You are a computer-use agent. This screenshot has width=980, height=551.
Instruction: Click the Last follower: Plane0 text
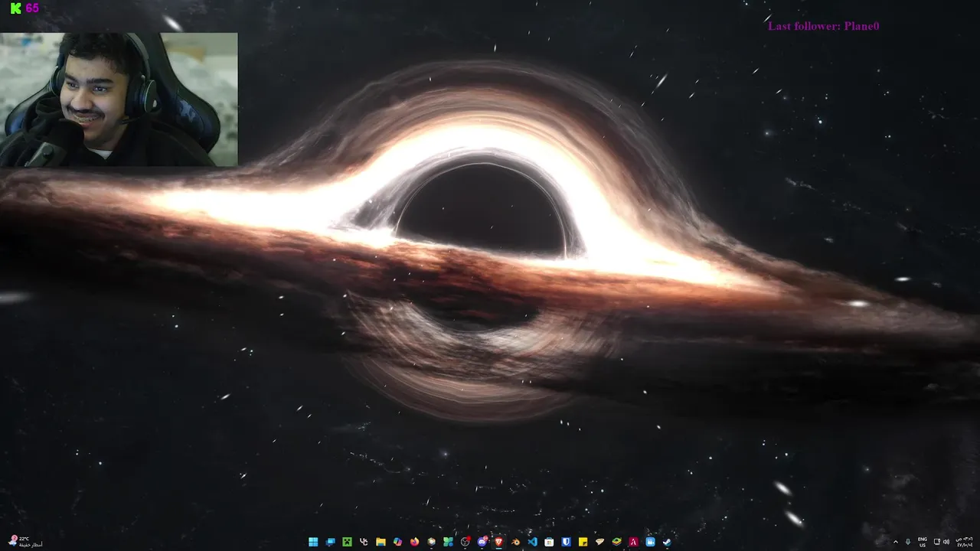824,26
